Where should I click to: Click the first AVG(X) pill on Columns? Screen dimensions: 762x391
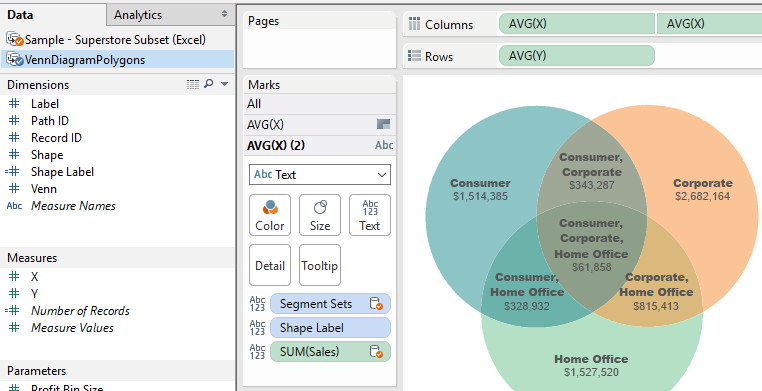(577, 24)
